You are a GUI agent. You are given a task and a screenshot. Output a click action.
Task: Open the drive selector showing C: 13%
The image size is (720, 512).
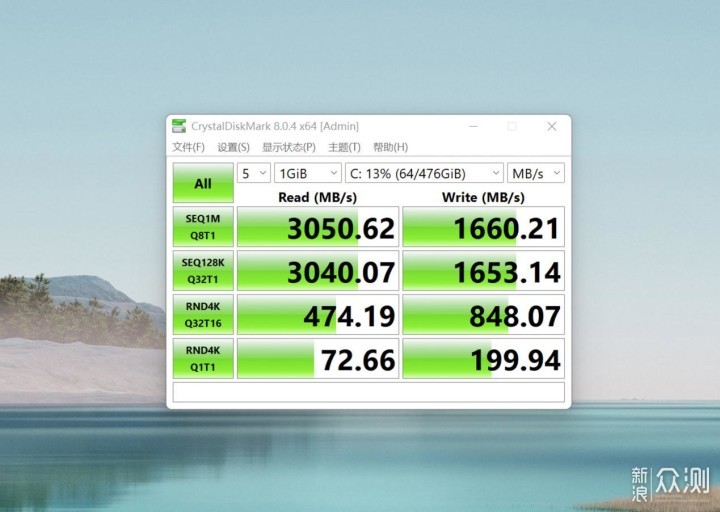pyautogui.click(x=424, y=173)
